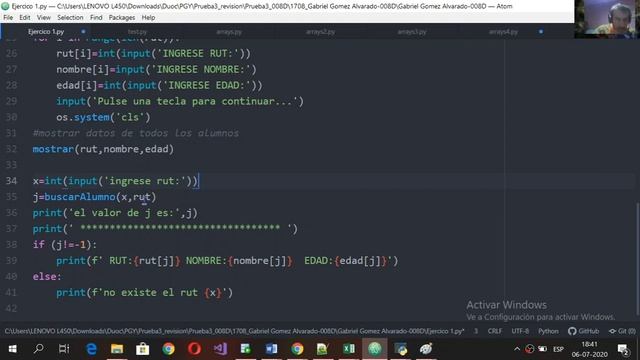
Task: Click the Atom logo in the title bar
Action: [x=5, y=6]
